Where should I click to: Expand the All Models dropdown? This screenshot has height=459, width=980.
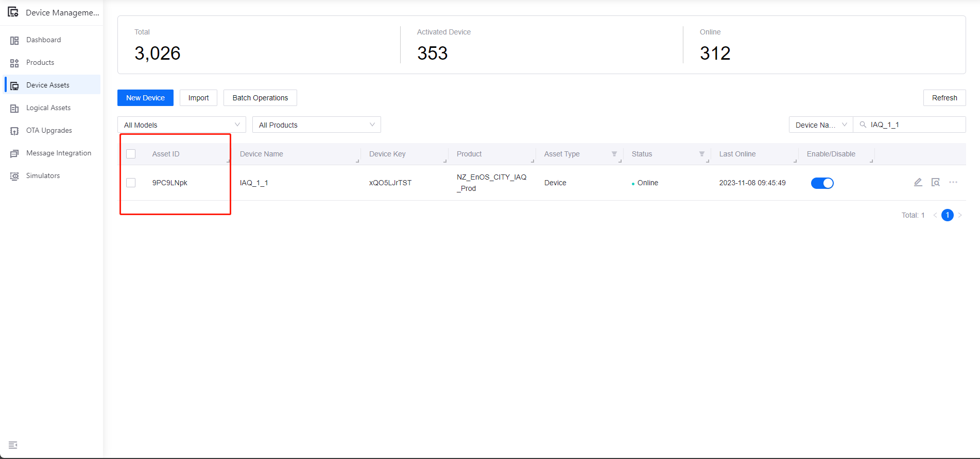[x=181, y=125]
